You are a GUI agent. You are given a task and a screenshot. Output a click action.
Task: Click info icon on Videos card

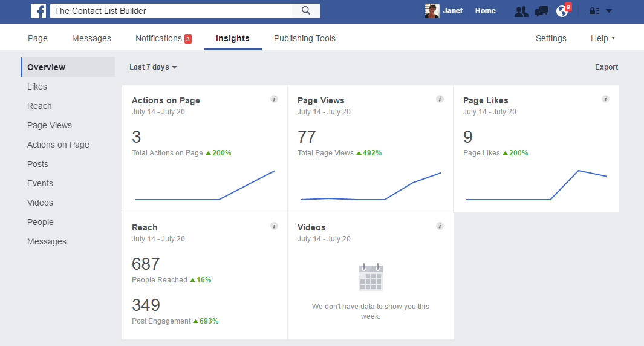[440, 226]
